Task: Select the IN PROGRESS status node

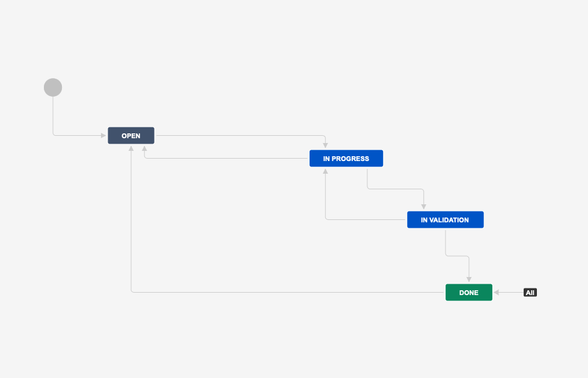Action: (x=346, y=158)
